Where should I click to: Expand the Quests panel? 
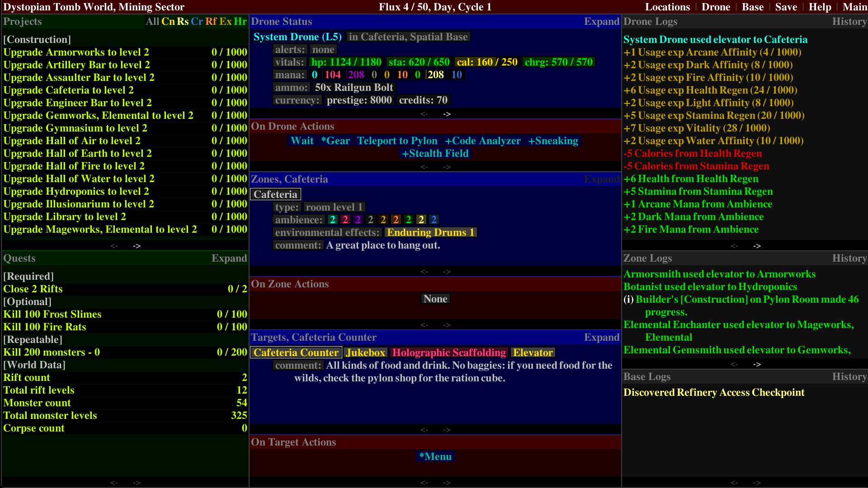pyautogui.click(x=229, y=258)
